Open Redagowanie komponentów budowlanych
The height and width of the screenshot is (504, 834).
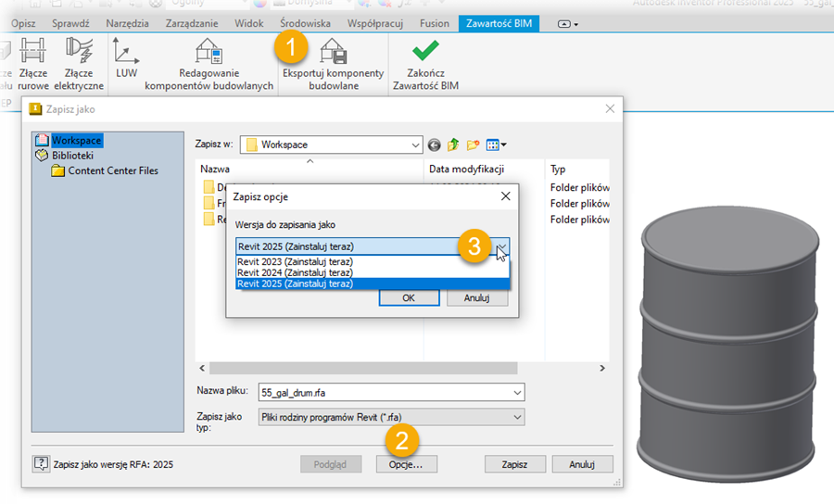pyautogui.click(x=209, y=64)
